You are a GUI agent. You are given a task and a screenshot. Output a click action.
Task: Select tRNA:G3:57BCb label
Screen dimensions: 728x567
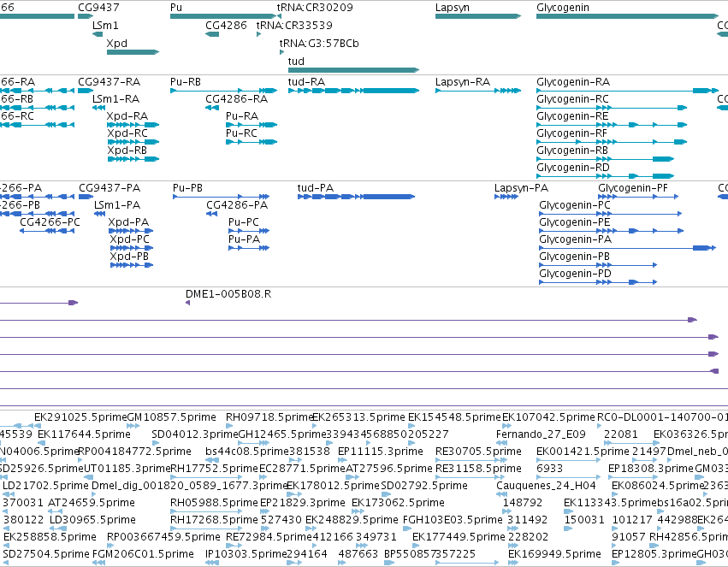tap(319, 43)
